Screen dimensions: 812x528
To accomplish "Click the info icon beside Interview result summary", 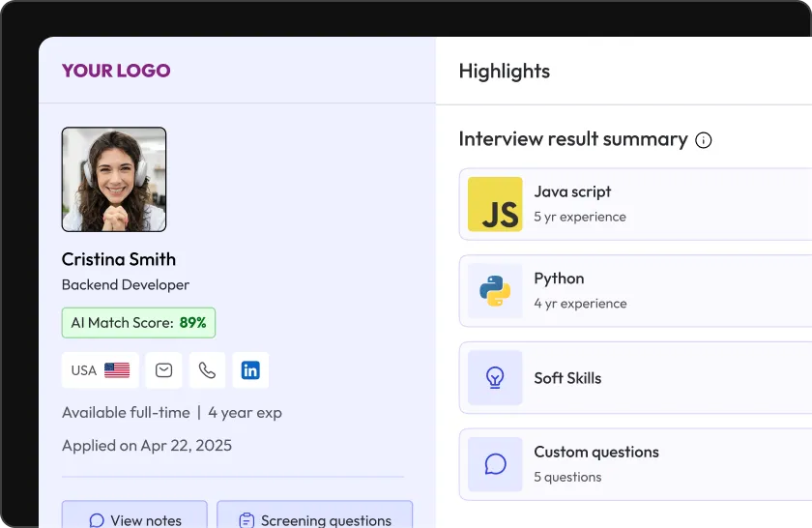I will point(704,140).
